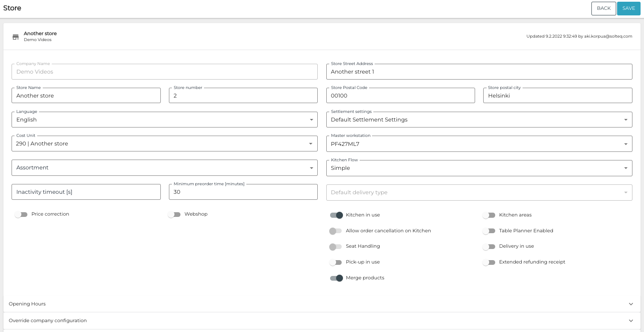This screenshot has height=332, width=644.
Task: Turn on the Webshop toggle
Action: point(174,214)
